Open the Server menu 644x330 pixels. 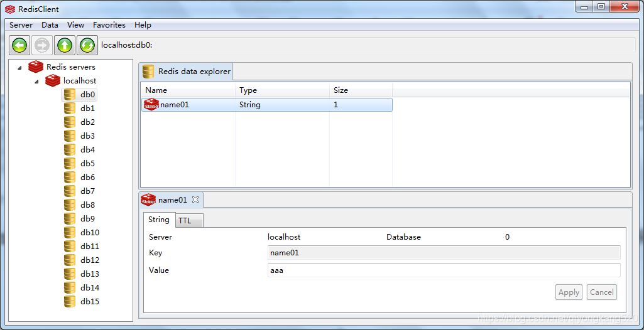(21, 25)
